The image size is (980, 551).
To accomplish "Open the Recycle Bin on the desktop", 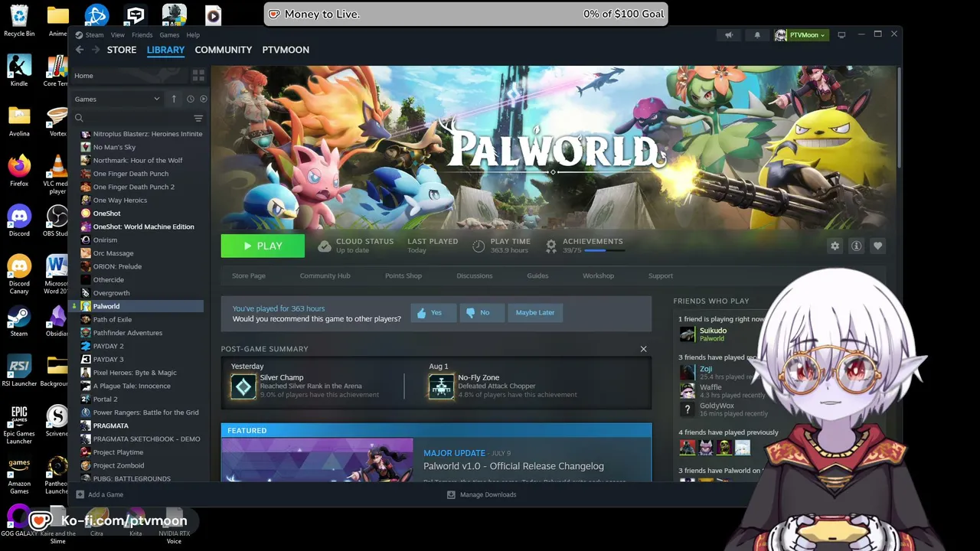I will tap(19, 21).
